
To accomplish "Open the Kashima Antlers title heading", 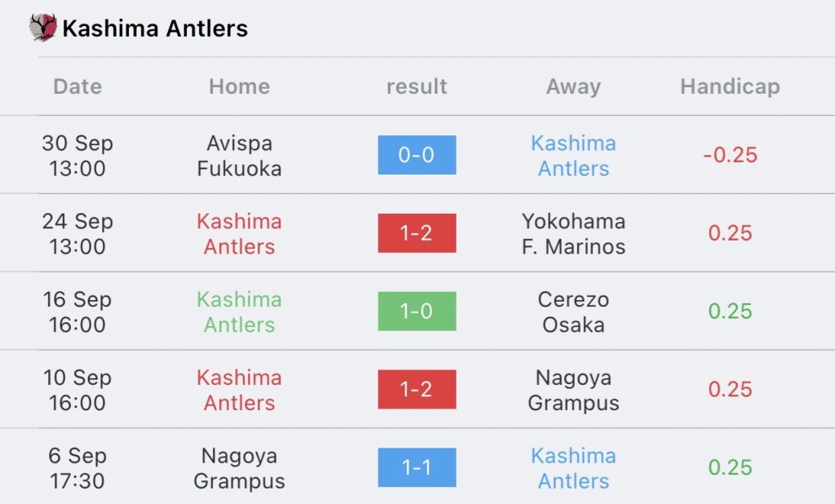I will click(155, 29).
